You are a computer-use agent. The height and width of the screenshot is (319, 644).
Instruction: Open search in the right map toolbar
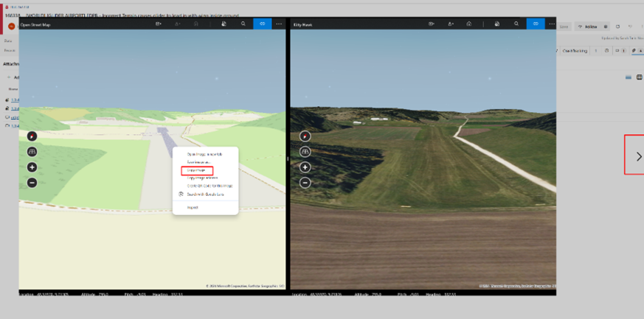(x=516, y=24)
